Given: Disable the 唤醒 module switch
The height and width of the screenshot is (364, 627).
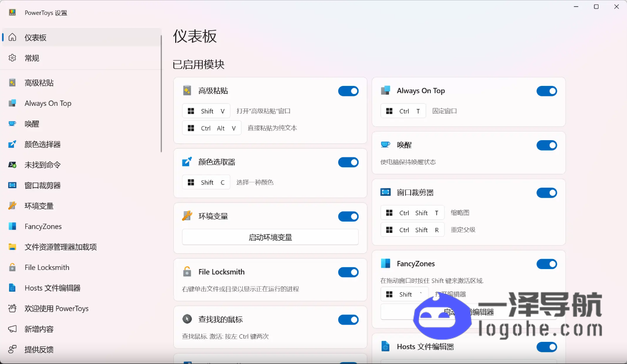Looking at the screenshot, I should pos(547,145).
